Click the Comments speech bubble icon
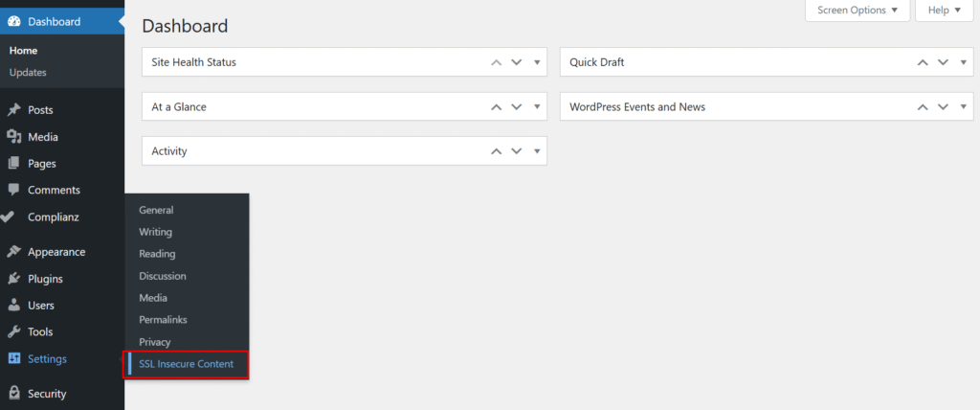Screen dimensions: 980x410 [13, 190]
